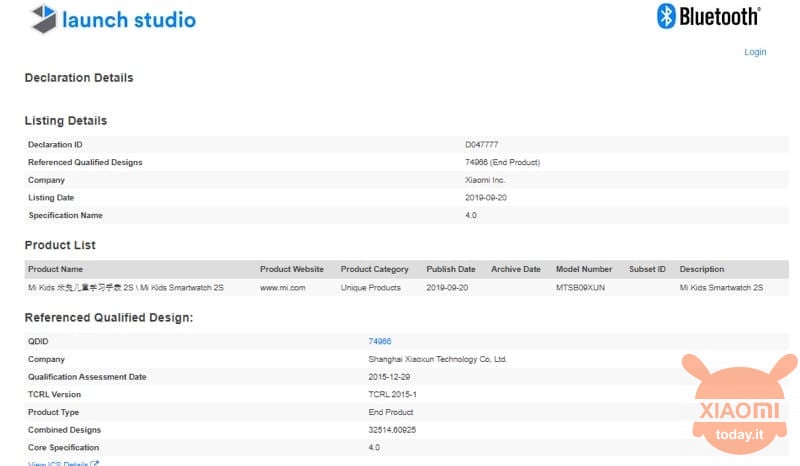Screen dimensions: 800x466
Task: Select the Mi Kids Smartwatch 2S product name cell
Action: pos(126,288)
